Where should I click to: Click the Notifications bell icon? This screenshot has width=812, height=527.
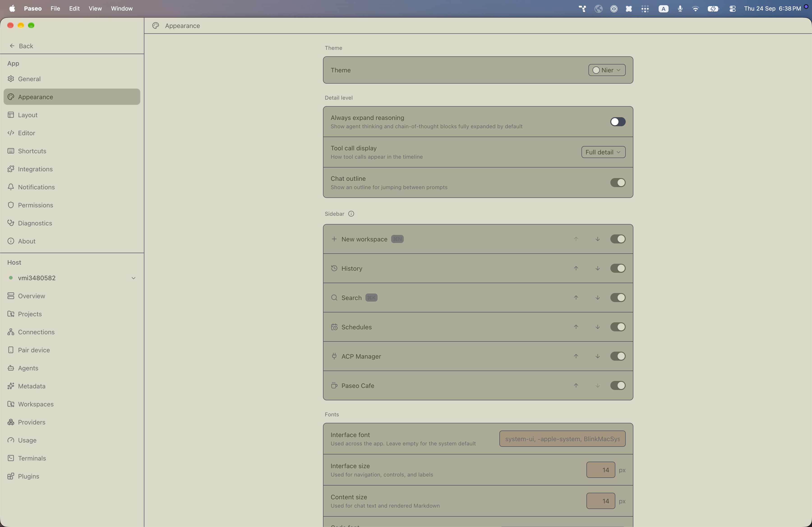pos(11,187)
